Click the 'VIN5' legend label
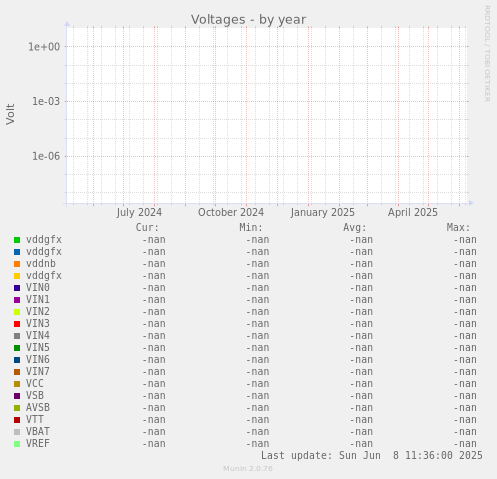 point(38,348)
